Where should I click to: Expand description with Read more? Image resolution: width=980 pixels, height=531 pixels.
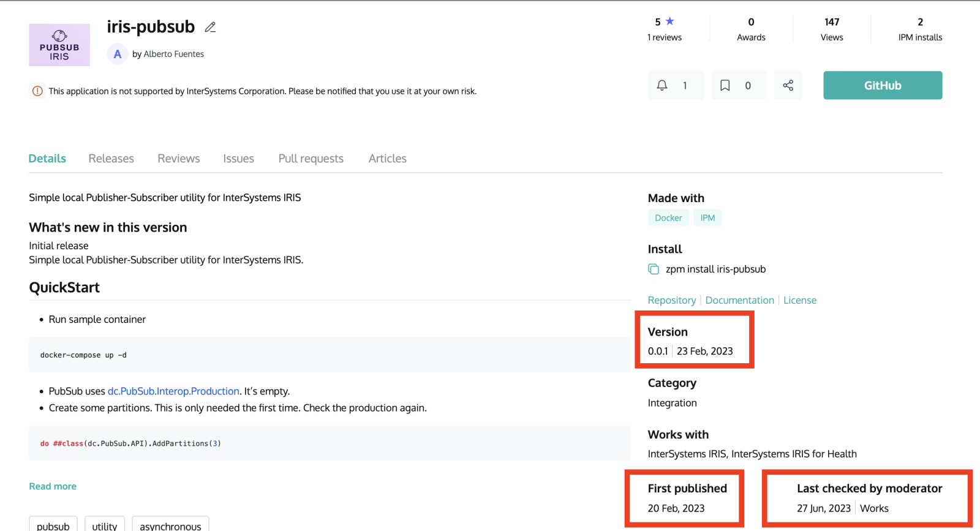point(53,486)
